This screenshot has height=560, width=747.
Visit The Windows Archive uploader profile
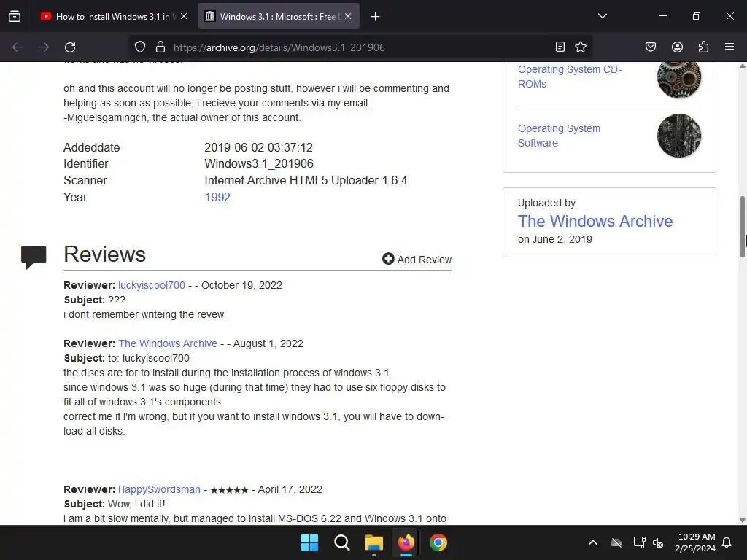click(595, 221)
